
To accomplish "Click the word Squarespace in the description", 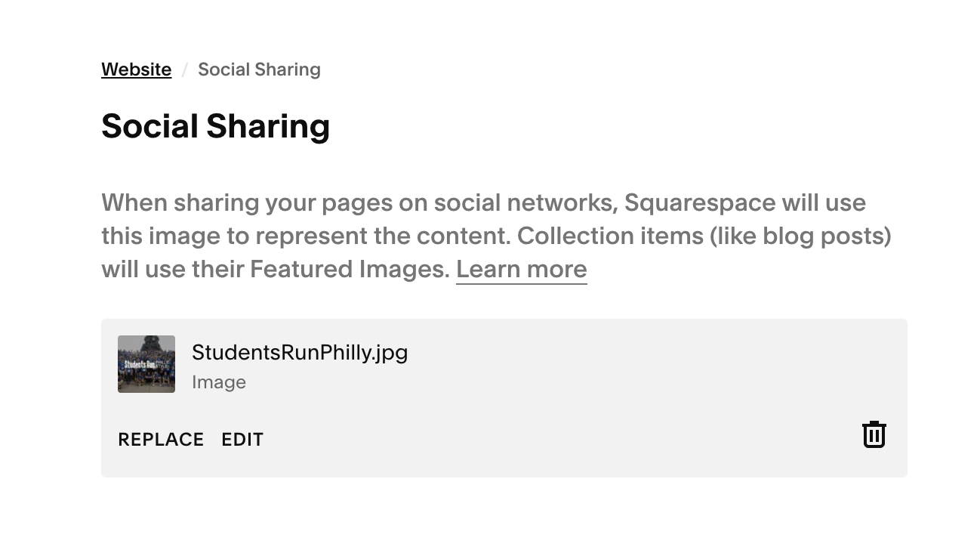I will click(x=700, y=202).
